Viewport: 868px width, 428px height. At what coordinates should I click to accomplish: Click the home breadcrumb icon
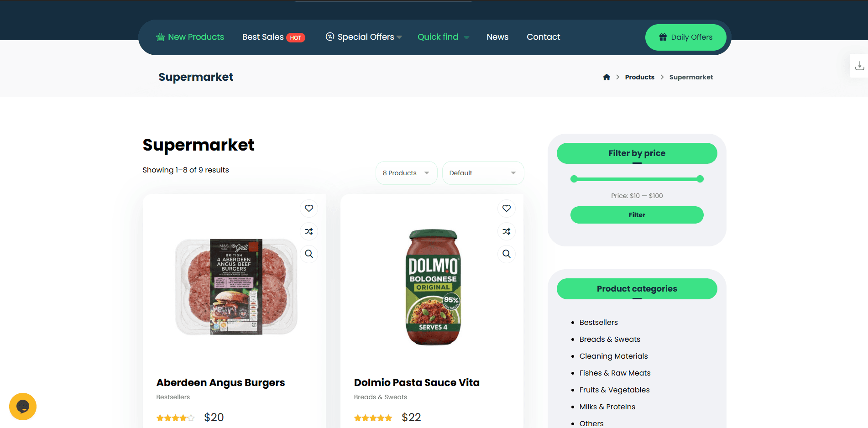tap(607, 77)
